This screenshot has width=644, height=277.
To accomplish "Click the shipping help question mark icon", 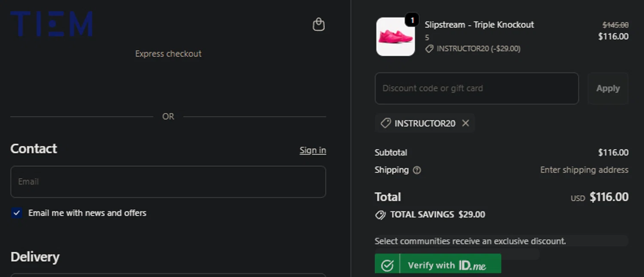I will click(416, 170).
